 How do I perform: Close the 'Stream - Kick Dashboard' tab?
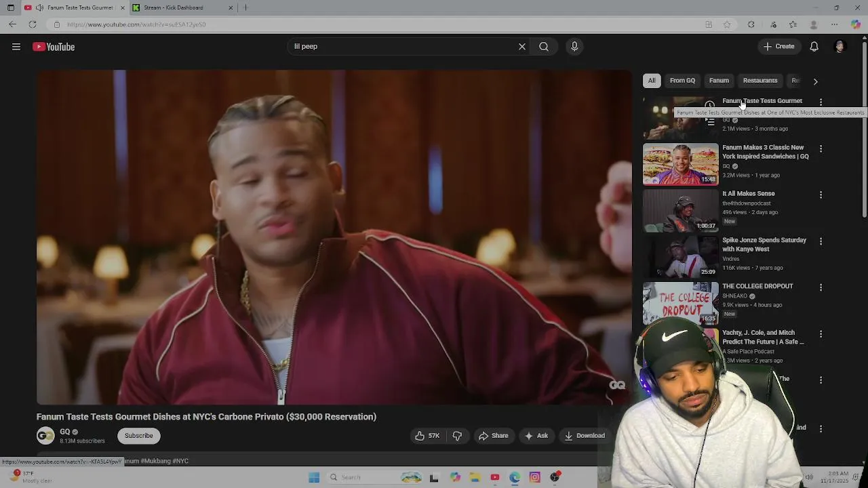pyautogui.click(x=231, y=7)
